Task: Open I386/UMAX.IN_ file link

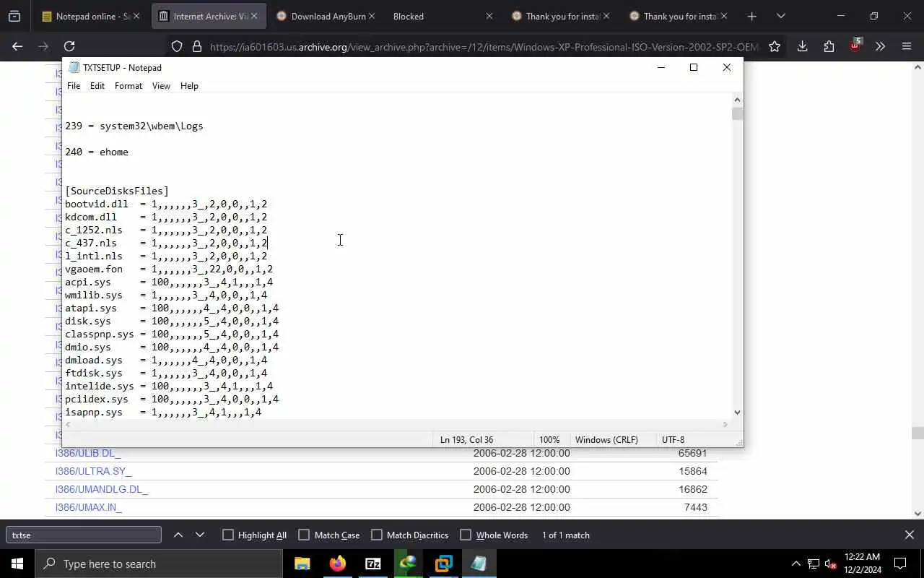Action: point(89,507)
